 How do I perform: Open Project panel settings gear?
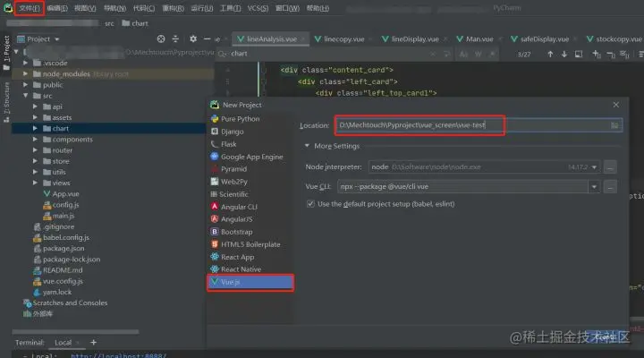[193, 39]
